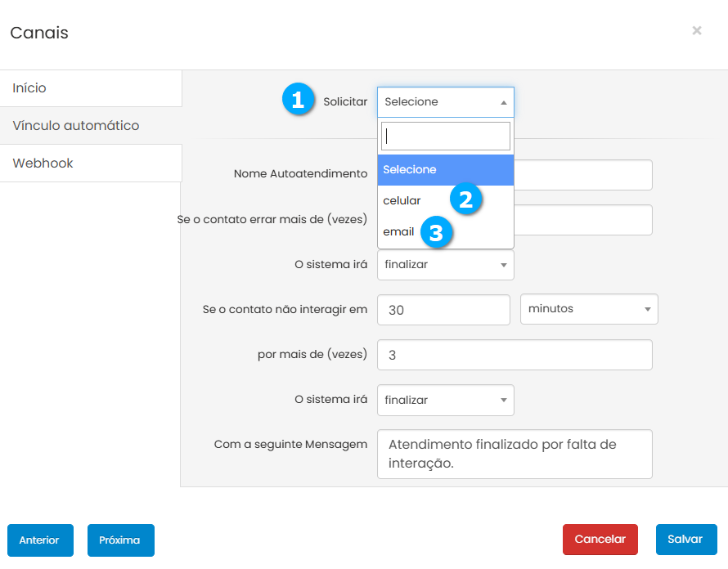Screen dimensions: 728x569
Task: Expand the first O sistema irá finalizar dropdown
Action: coord(445,265)
